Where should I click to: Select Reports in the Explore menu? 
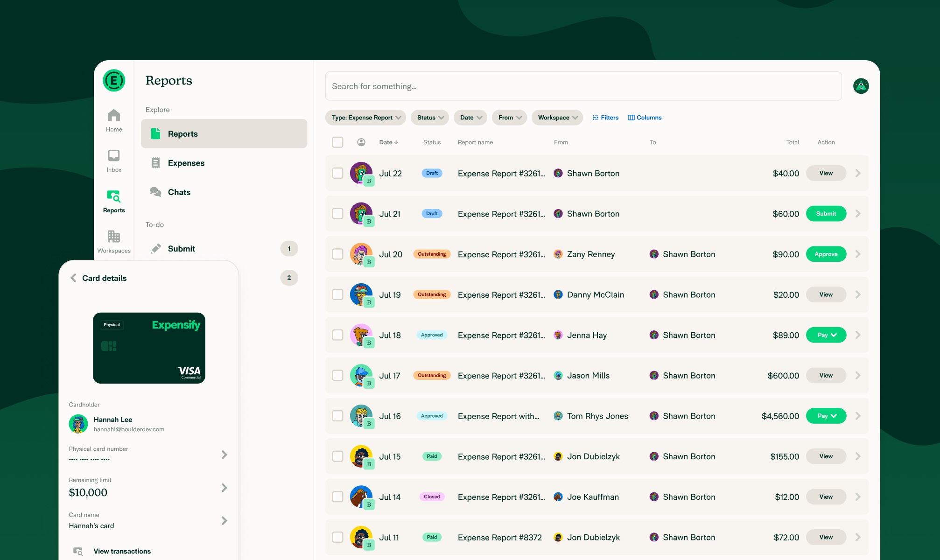pos(224,134)
